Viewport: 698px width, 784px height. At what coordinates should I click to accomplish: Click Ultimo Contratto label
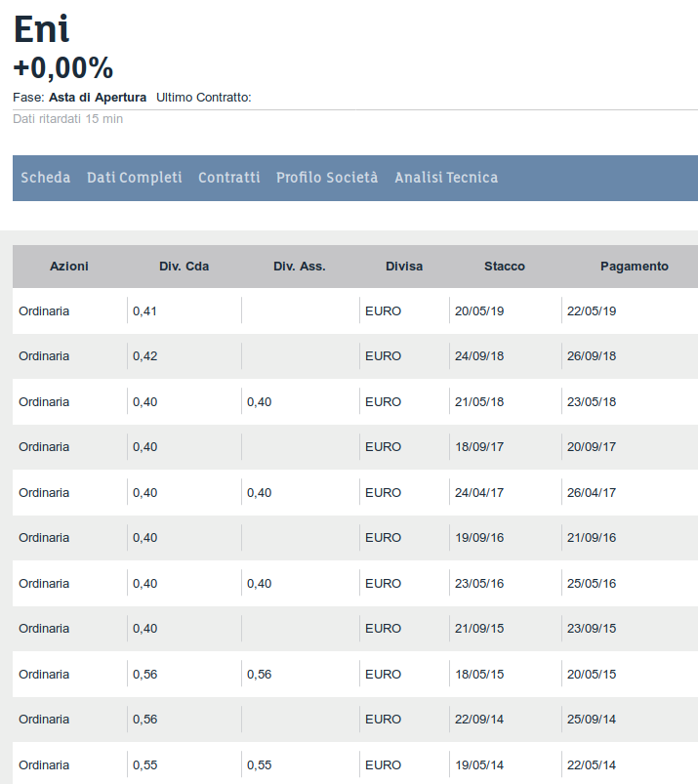click(203, 97)
